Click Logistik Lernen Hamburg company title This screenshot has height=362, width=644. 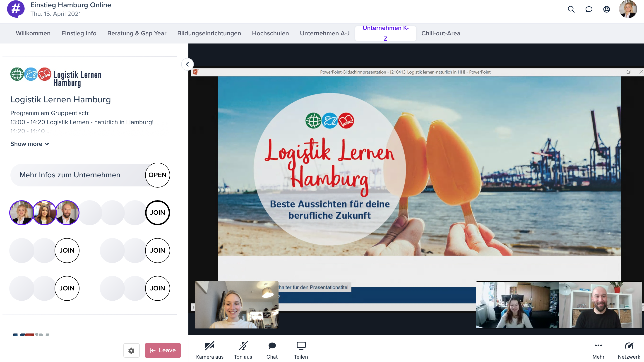[60, 100]
